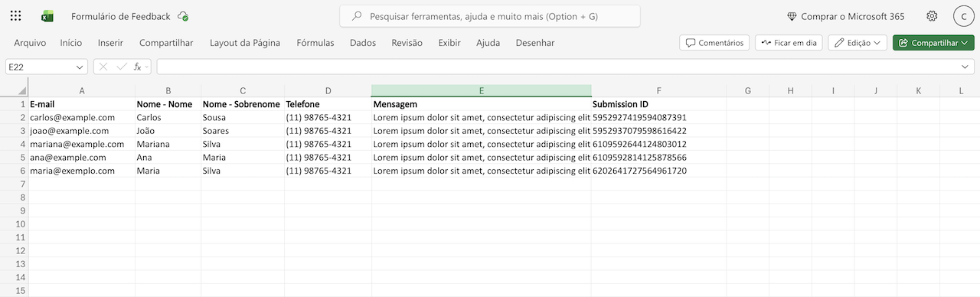This screenshot has width=980, height=297.
Task: Click the "Sousa" surname cell
Action: [243, 118]
